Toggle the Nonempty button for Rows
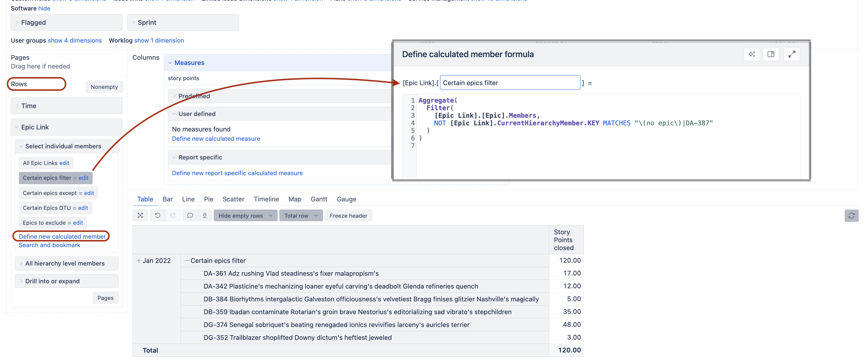This screenshot has width=868, height=362. [x=104, y=87]
